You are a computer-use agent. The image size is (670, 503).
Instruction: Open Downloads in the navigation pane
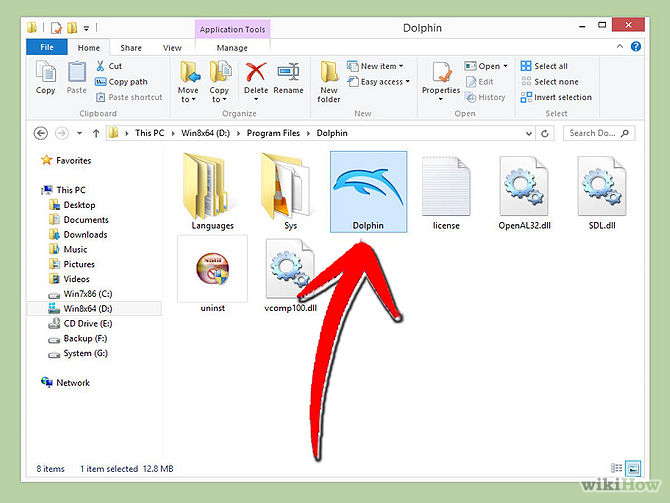tap(79, 235)
